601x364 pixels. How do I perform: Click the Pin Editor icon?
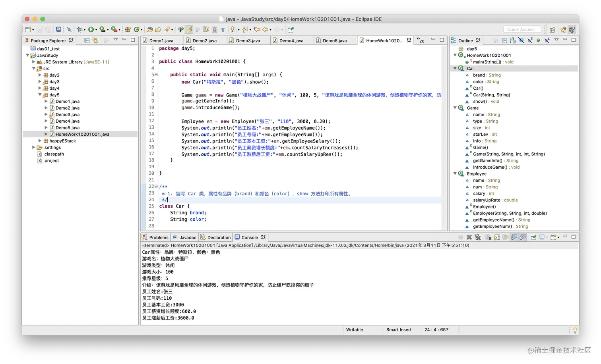291,29
